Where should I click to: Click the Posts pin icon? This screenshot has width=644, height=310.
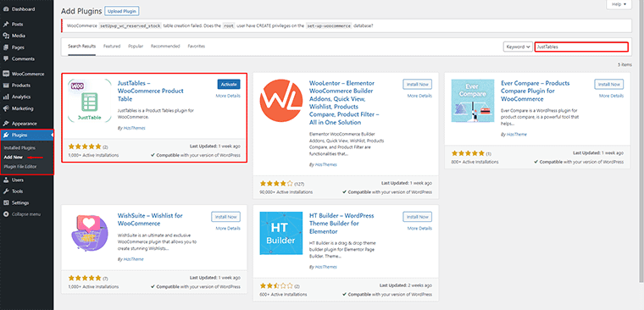point(6,25)
